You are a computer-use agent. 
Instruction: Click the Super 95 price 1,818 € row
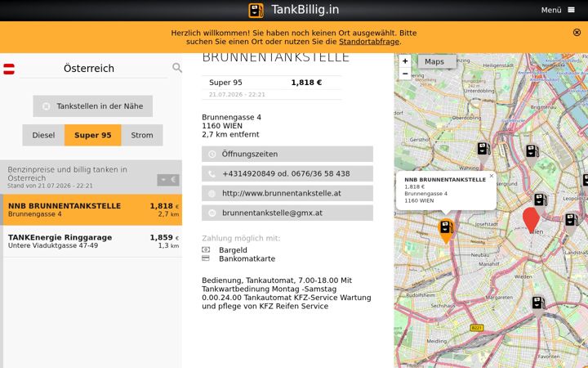pos(272,83)
